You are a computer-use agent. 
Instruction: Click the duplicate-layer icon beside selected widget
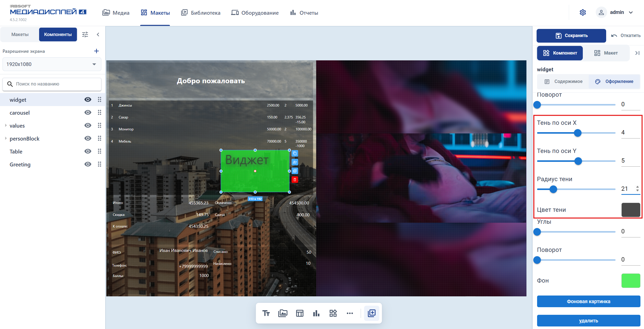click(295, 171)
